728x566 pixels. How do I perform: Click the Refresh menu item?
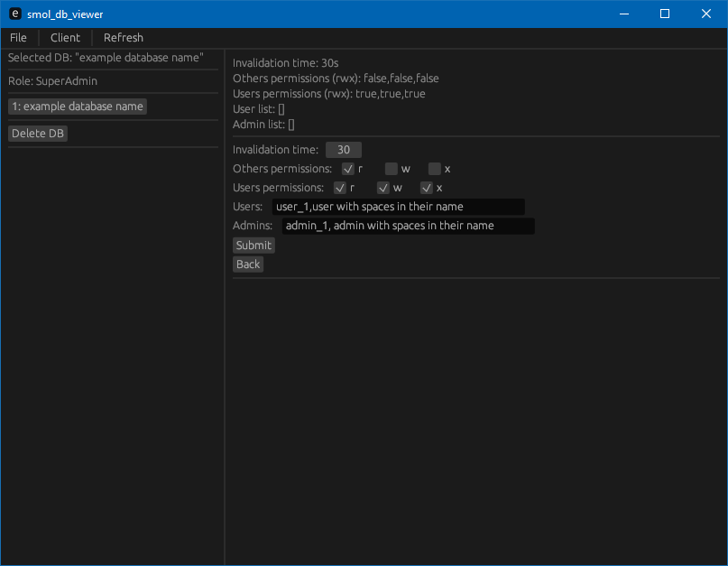pyautogui.click(x=123, y=38)
